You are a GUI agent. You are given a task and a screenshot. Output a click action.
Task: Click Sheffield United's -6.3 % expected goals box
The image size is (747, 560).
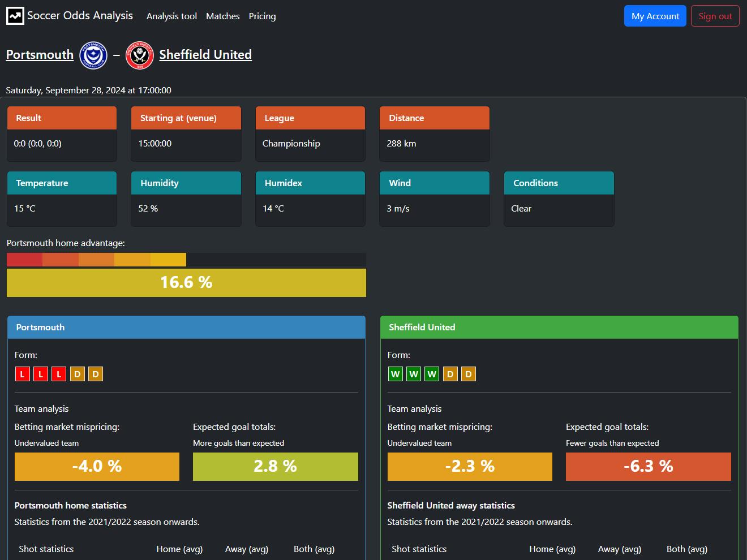point(649,467)
